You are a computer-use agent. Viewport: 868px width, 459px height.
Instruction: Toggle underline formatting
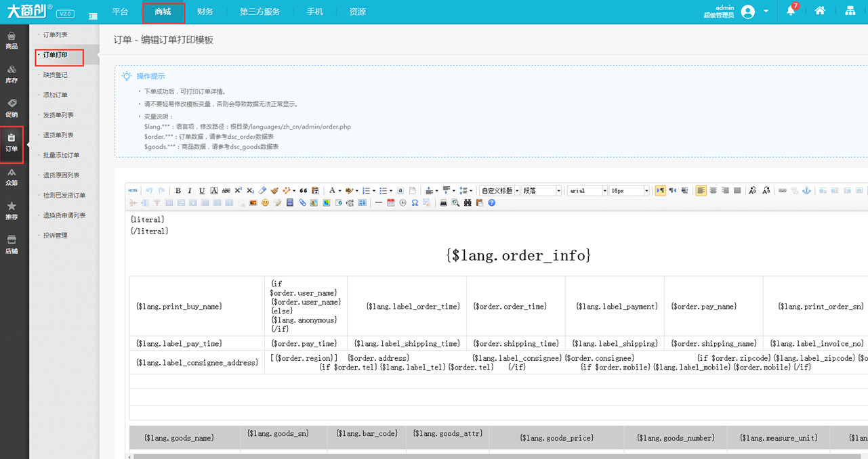[202, 191]
